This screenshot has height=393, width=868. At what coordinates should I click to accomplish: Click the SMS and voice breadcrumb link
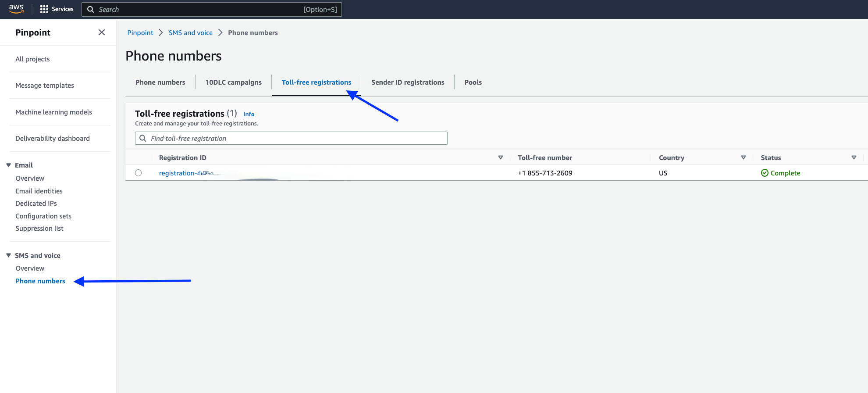(x=191, y=33)
